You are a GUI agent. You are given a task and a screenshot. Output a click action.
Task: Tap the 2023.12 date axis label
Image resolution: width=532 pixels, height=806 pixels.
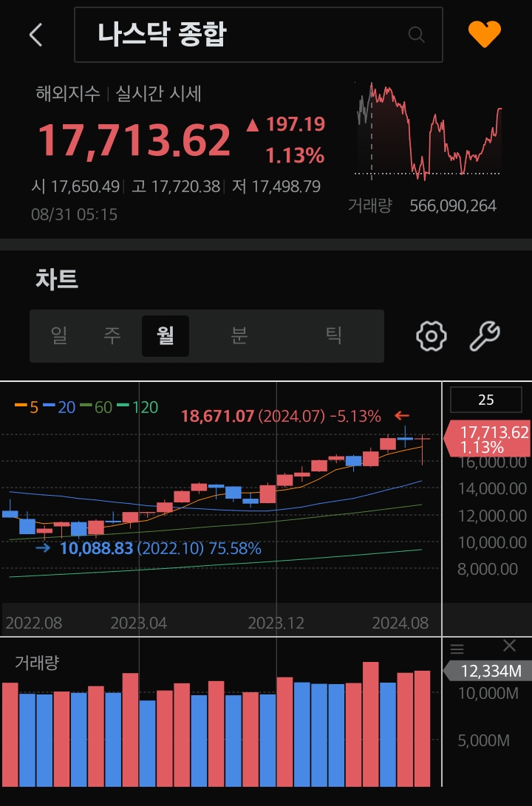[x=276, y=623]
